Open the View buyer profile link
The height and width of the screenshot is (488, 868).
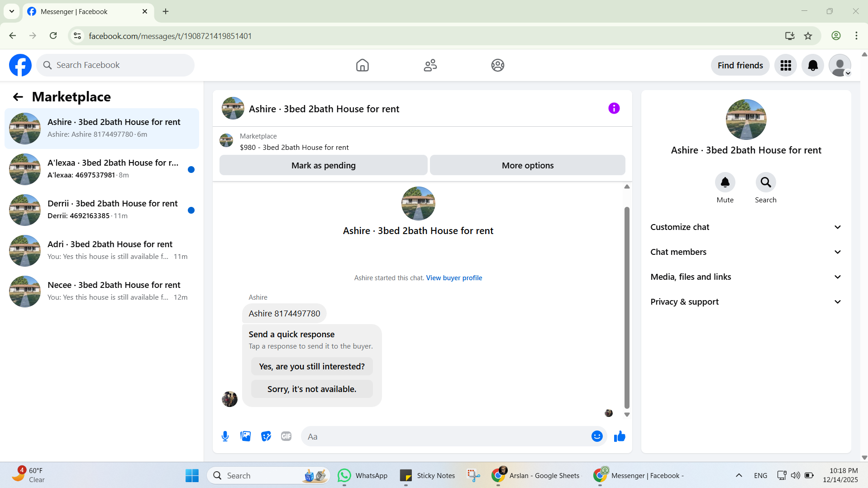[454, 278]
